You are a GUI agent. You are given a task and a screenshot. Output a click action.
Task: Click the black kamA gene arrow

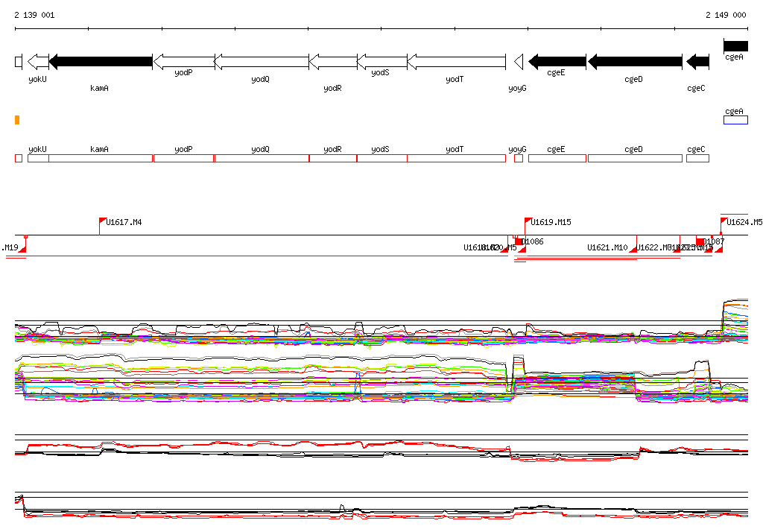[x=101, y=61]
